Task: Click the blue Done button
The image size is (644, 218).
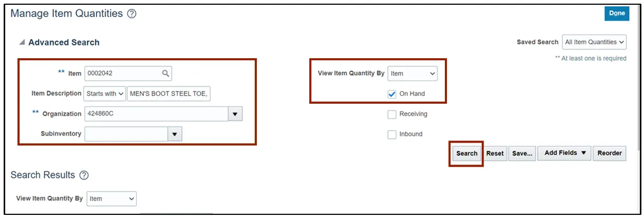Action: coord(616,14)
